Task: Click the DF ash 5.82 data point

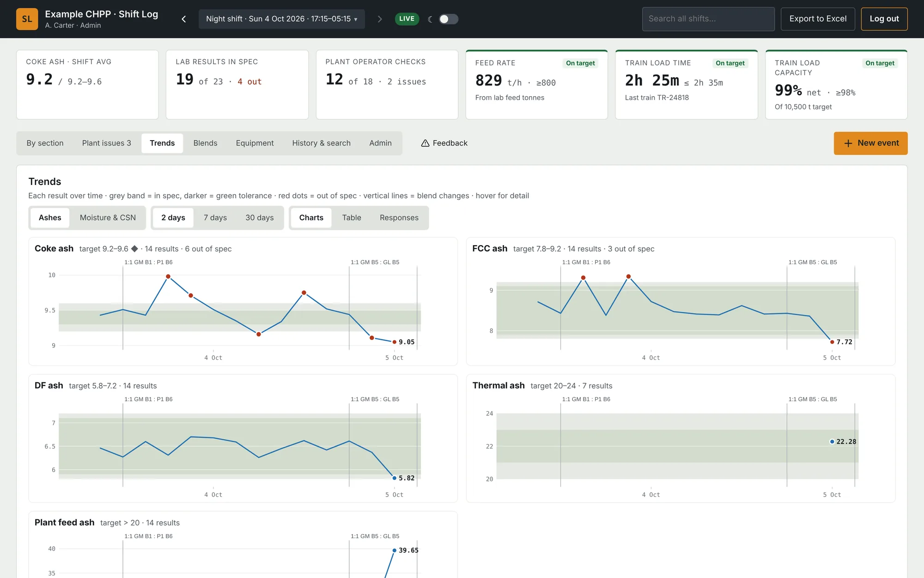Action: pyautogui.click(x=394, y=478)
